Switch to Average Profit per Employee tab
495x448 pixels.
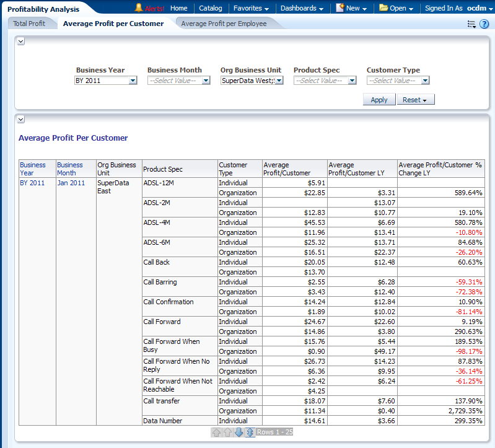click(x=224, y=24)
